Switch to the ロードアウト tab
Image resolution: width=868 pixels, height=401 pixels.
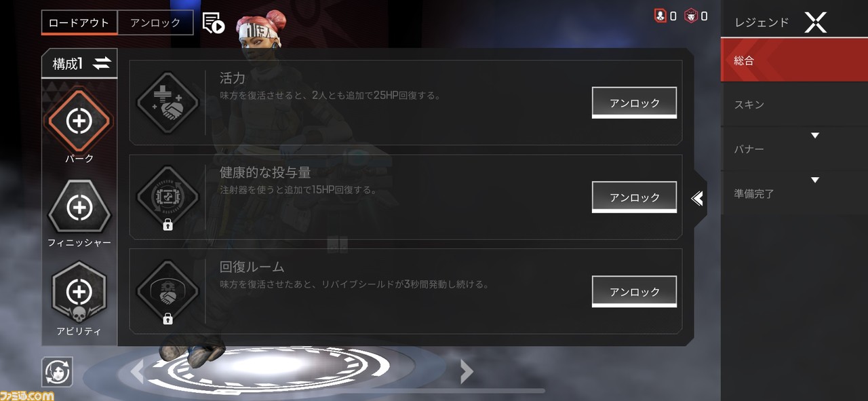pyautogui.click(x=79, y=22)
